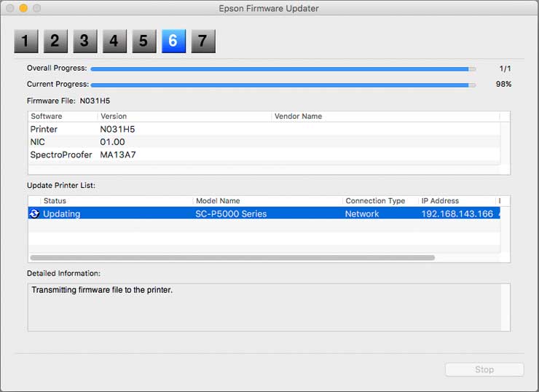Image resolution: width=539 pixels, height=392 pixels.
Task: Sort by Version column header
Action: (185, 117)
